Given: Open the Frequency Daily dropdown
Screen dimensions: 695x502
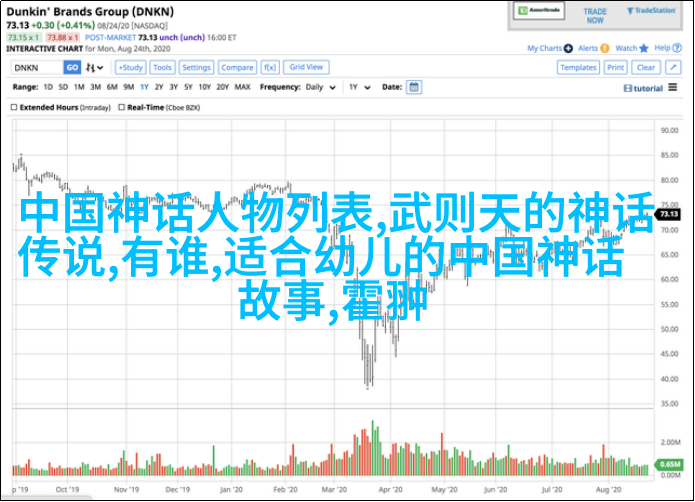Looking at the screenshot, I should coord(320,87).
